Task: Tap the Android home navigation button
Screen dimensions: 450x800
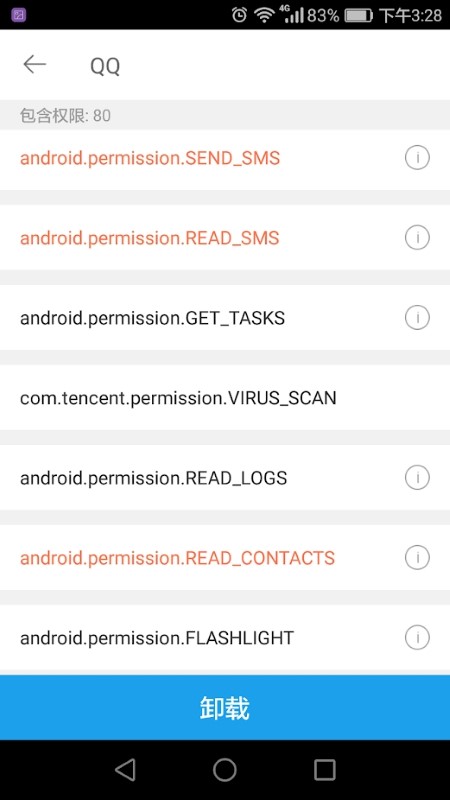Action: pyautogui.click(x=224, y=769)
